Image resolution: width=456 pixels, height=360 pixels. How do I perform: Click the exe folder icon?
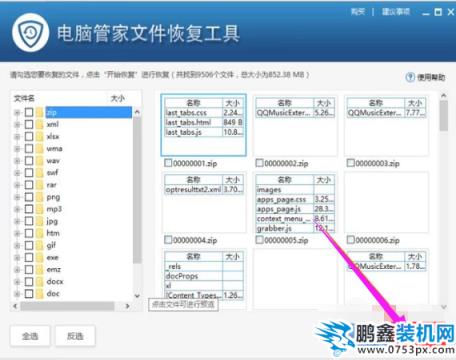point(40,257)
